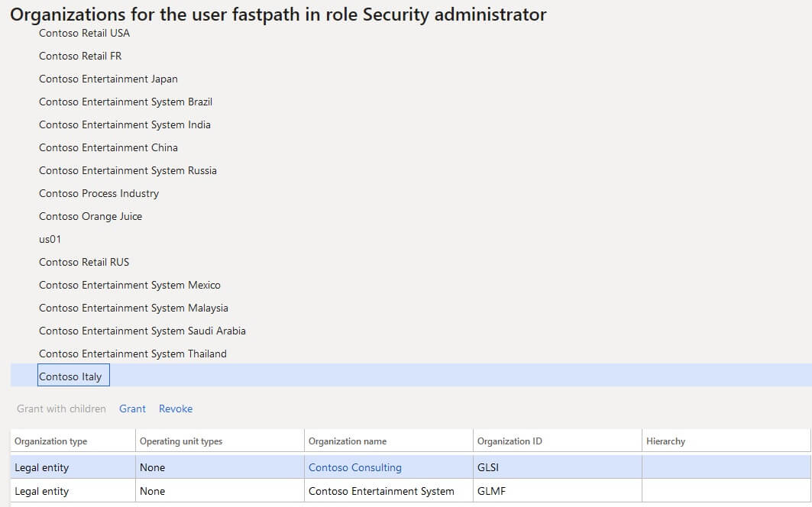Image resolution: width=812 pixels, height=507 pixels.
Task: Choose the us01 organization entry
Action: 50,239
